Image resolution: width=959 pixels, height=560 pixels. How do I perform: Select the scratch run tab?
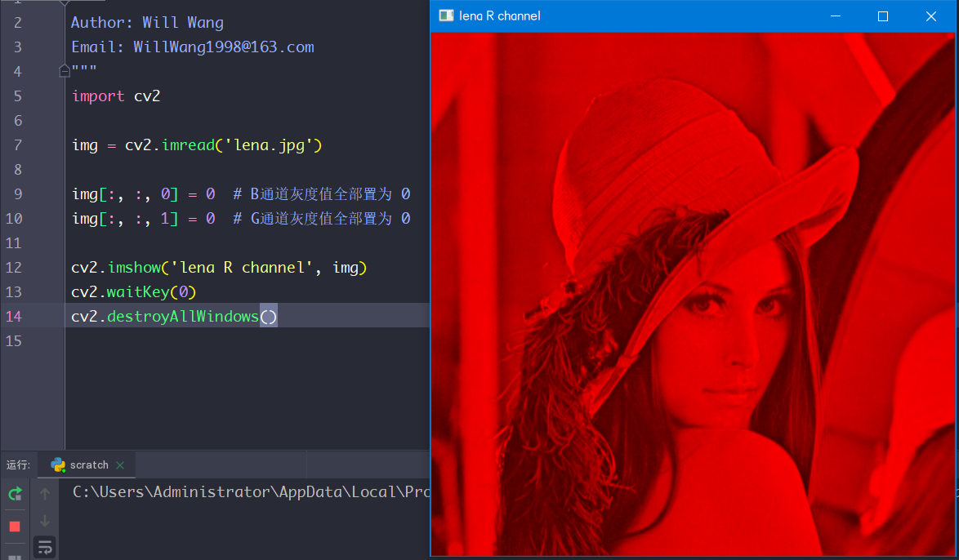(x=87, y=465)
